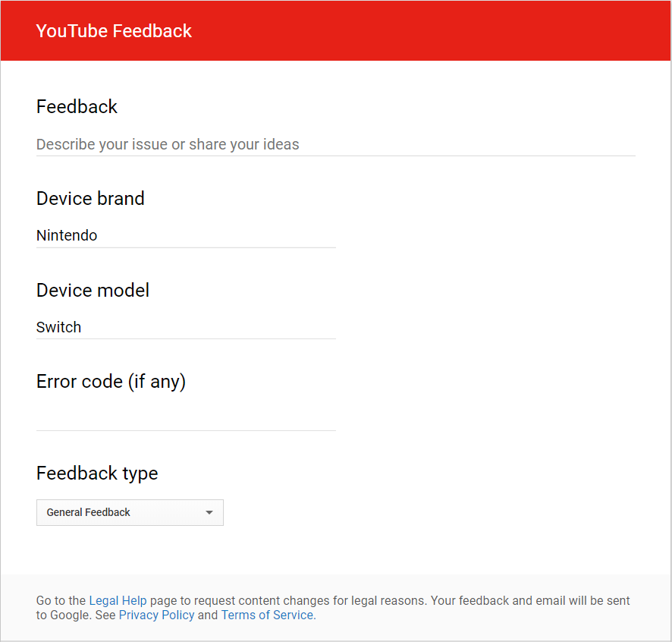Click the empty Error code input field
Screen dimensions: 672x642
(x=186, y=418)
